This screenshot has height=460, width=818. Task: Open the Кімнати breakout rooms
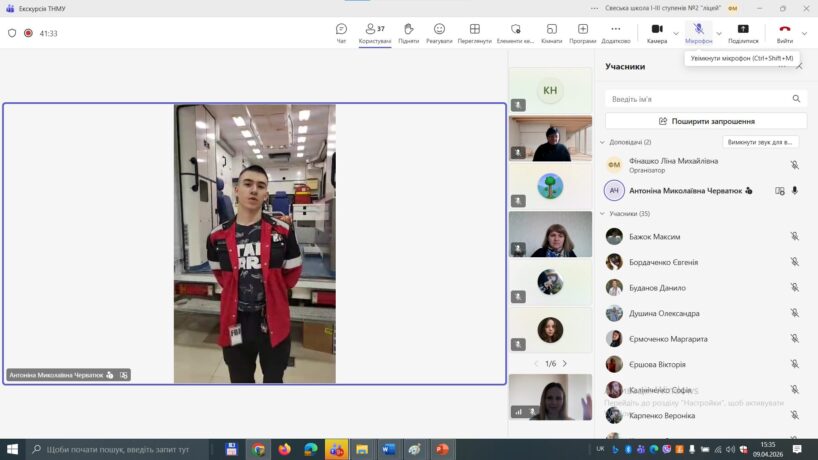(x=551, y=32)
